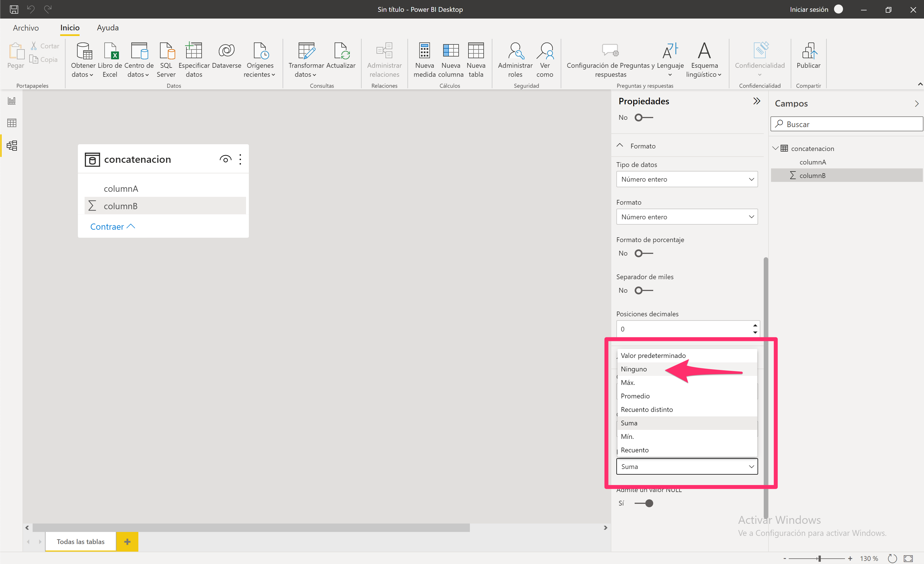Open Obtener datos in ribbon
This screenshot has height=564, width=924.
83,59
